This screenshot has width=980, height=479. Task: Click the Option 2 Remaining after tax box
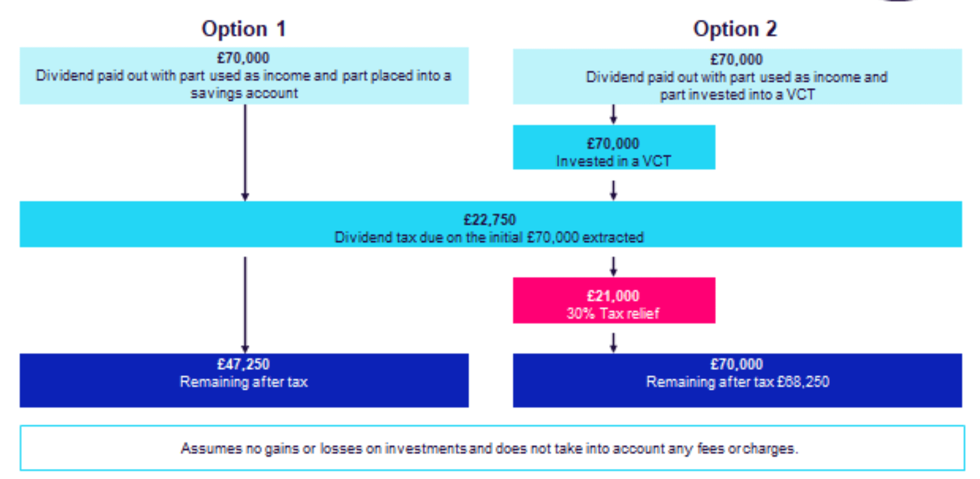point(737,381)
